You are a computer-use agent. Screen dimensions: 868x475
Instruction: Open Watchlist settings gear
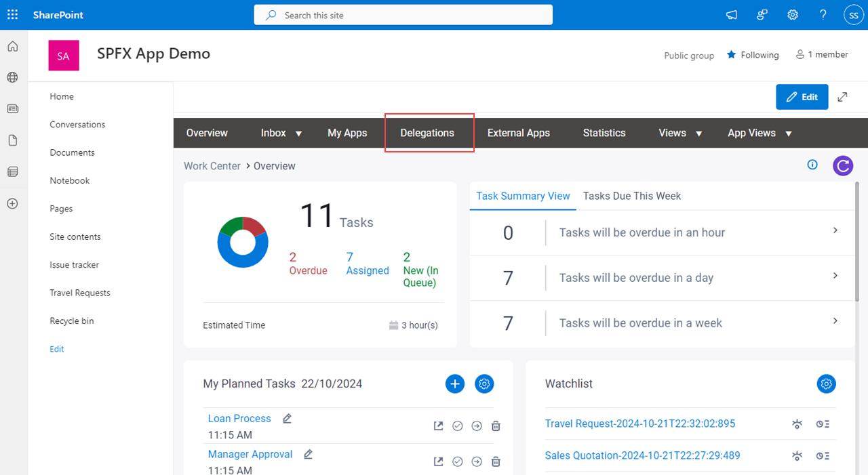826,384
